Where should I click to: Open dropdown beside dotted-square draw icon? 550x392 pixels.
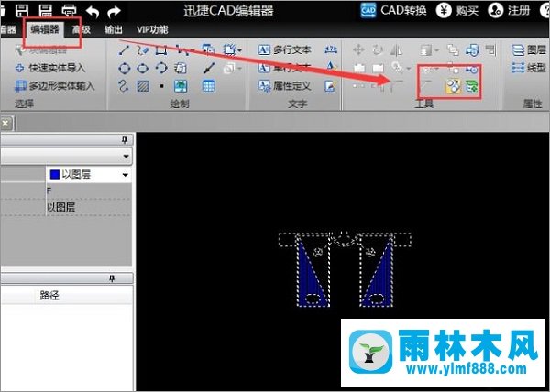(x=240, y=50)
